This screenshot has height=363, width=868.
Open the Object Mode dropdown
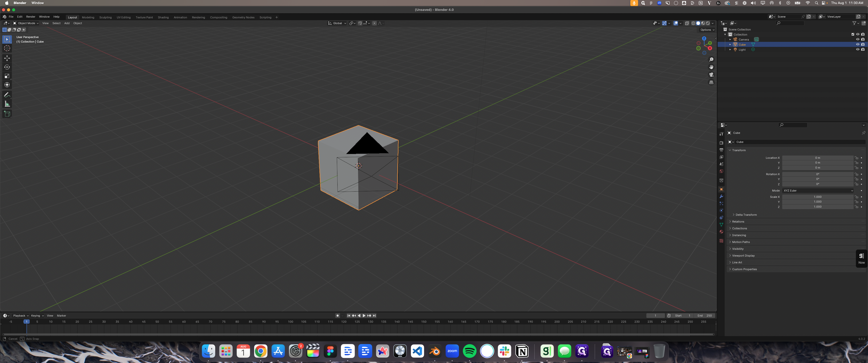25,23
